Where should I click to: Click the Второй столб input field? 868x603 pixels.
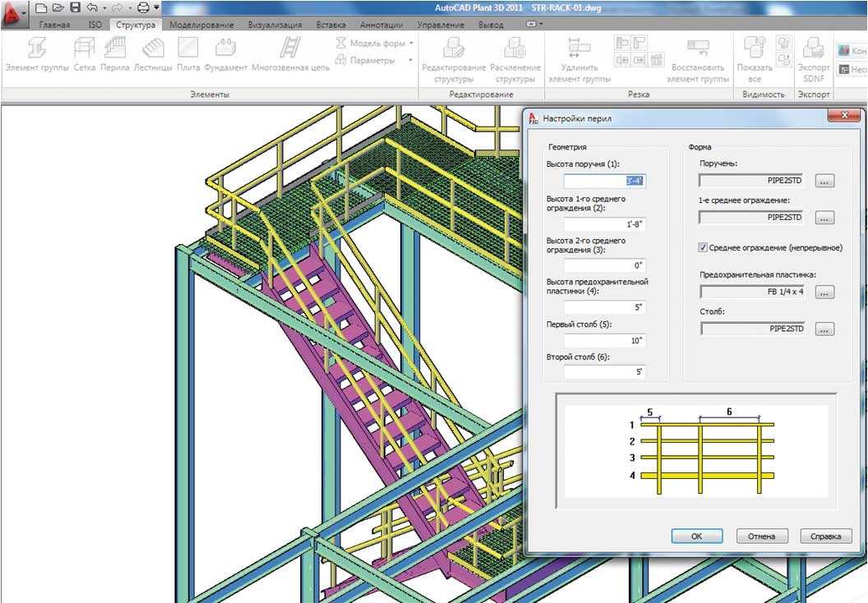click(x=604, y=372)
